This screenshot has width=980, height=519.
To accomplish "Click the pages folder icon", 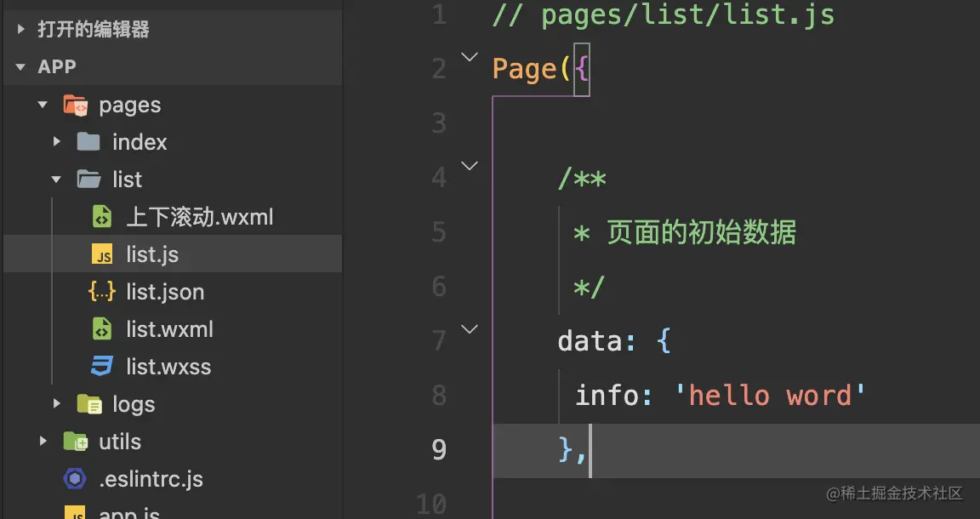I will pyautogui.click(x=76, y=105).
